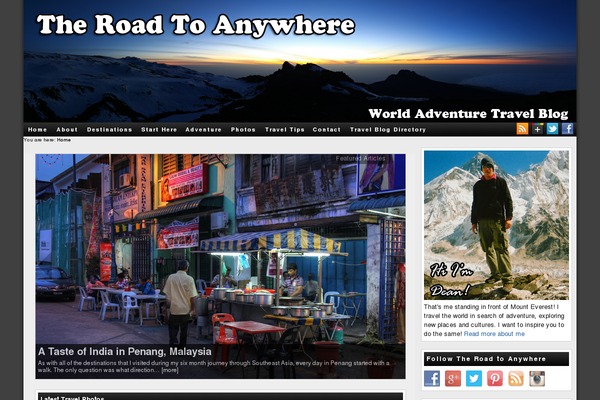The width and height of the screenshot is (600, 400).
Task: Open the [more] link in the featured article
Action: (170, 370)
